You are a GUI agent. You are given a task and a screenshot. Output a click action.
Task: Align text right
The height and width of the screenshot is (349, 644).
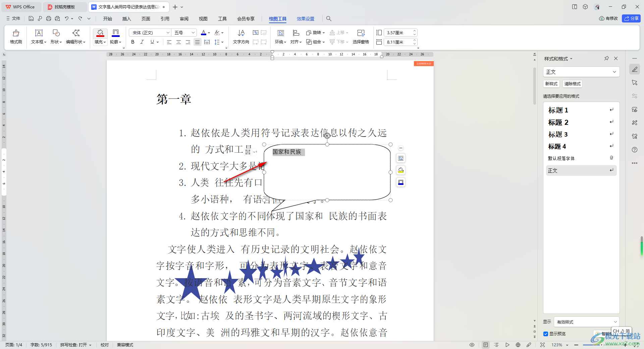click(188, 42)
